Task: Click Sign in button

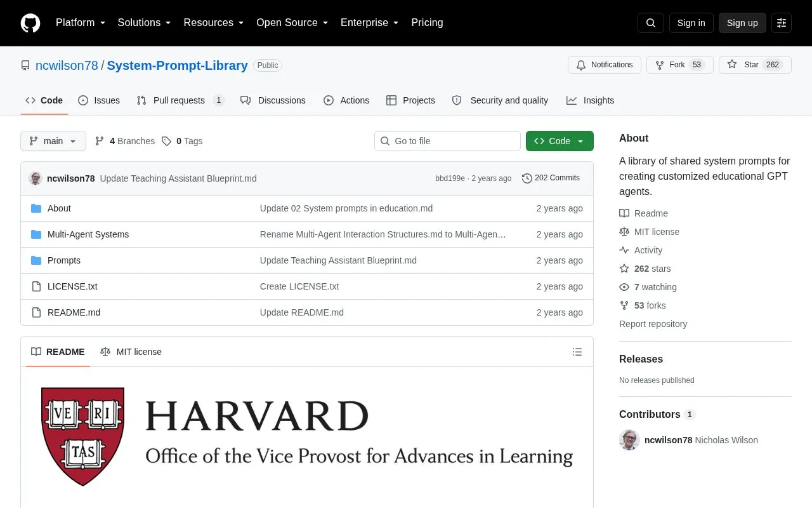Action: [691, 23]
